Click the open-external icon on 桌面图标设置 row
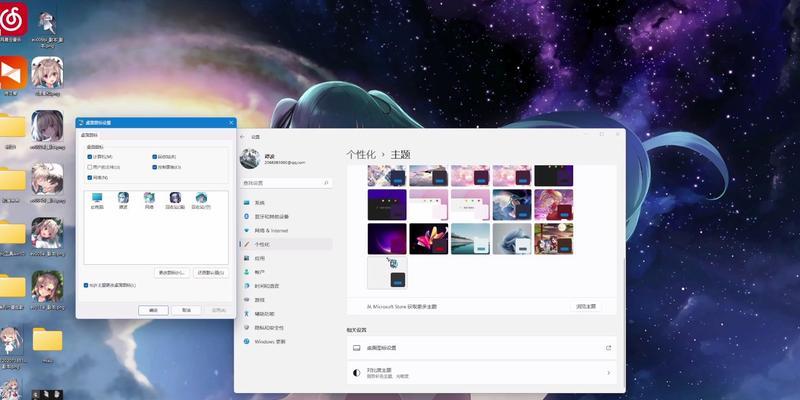 (x=608, y=348)
